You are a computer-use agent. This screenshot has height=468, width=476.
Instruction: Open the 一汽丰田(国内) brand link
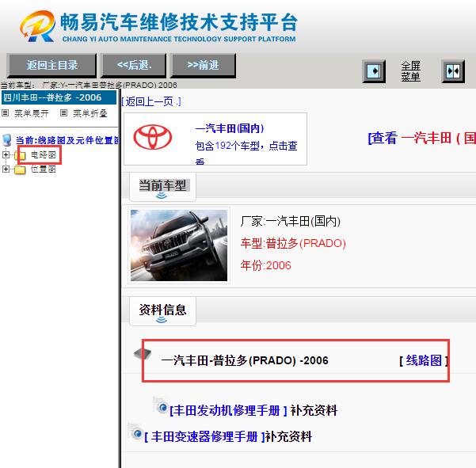point(230,128)
